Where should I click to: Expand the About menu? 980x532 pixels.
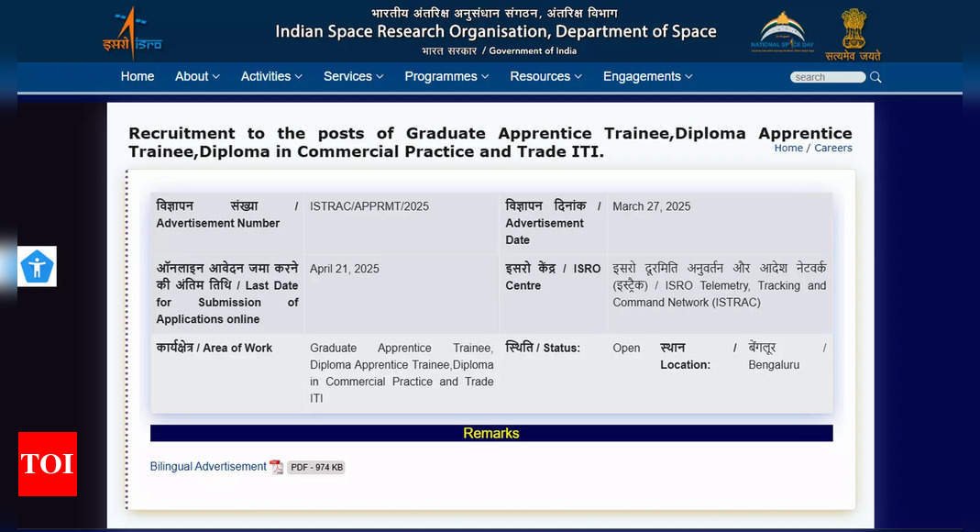(197, 76)
